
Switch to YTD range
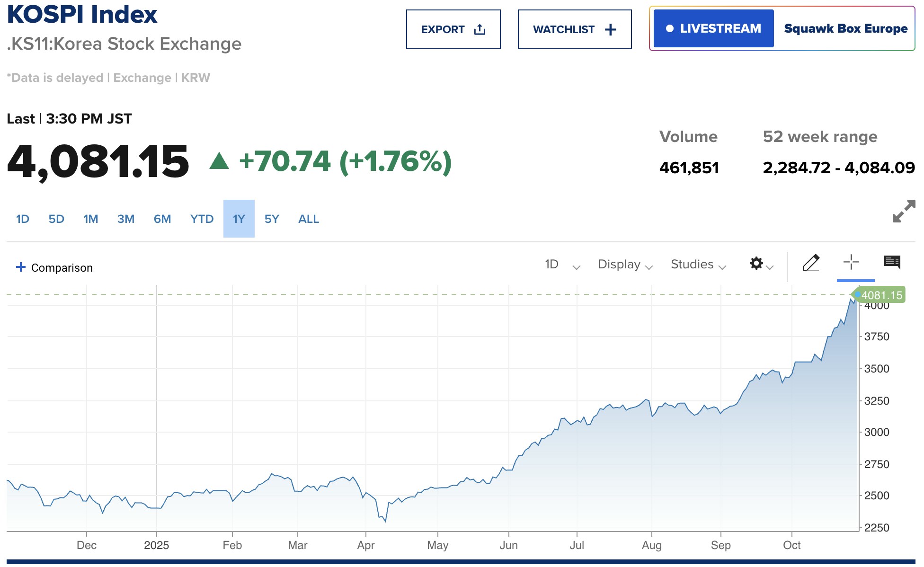pos(202,219)
